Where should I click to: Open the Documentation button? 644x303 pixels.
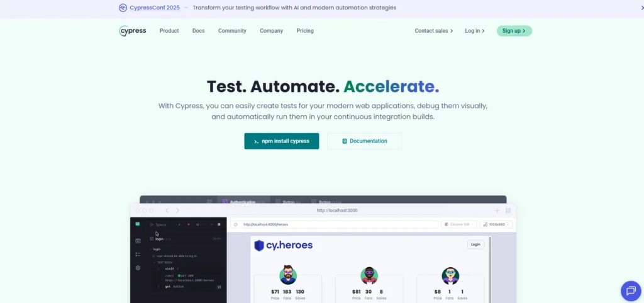[x=364, y=141]
